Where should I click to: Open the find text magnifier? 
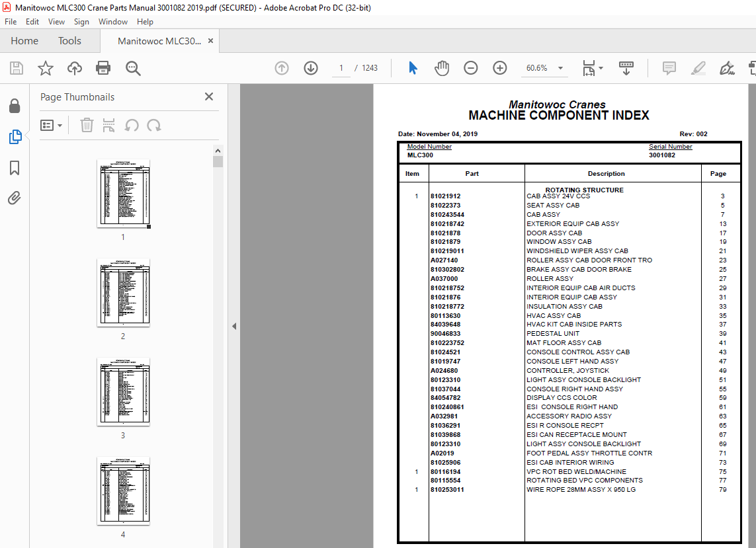pos(132,68)
